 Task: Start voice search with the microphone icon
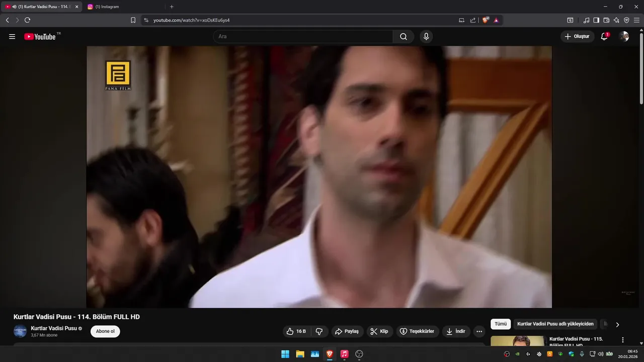426,36
